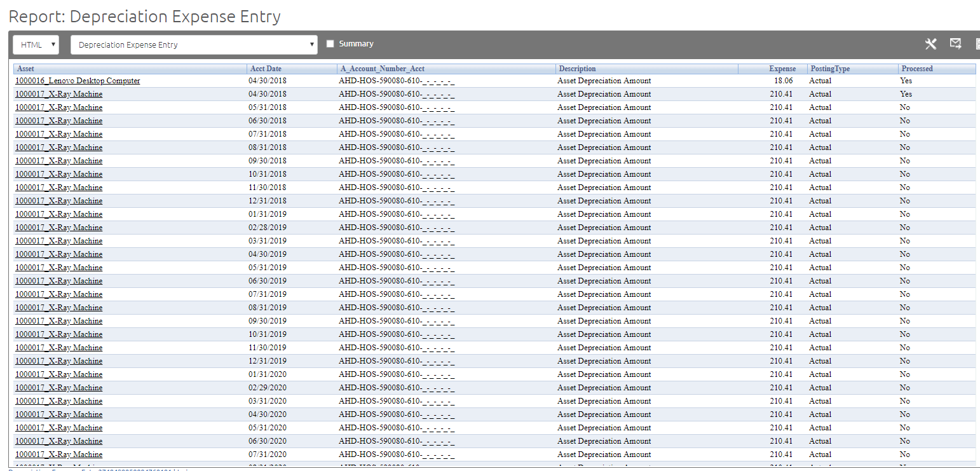Click the partially visible icon after the envelope
Image resolution: width=980 pixels, height=471 pixels.
pos(977,44)
